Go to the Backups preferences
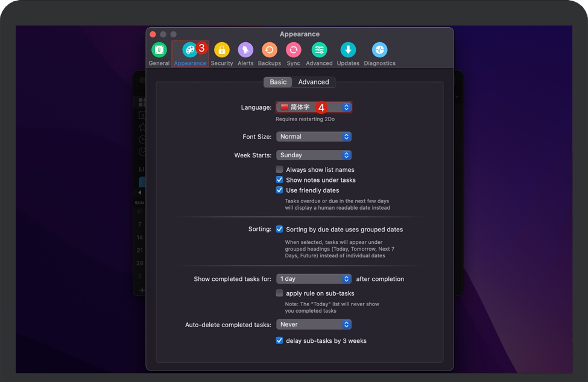The height and width of the screenshot is (382, 588). (270, 51)
